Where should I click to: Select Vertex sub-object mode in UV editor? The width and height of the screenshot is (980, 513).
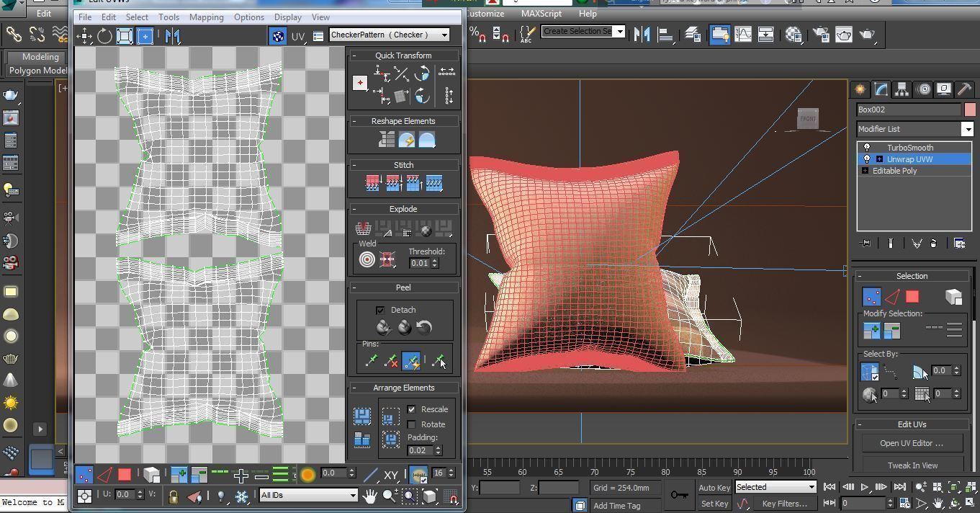(x=84, y=474)
